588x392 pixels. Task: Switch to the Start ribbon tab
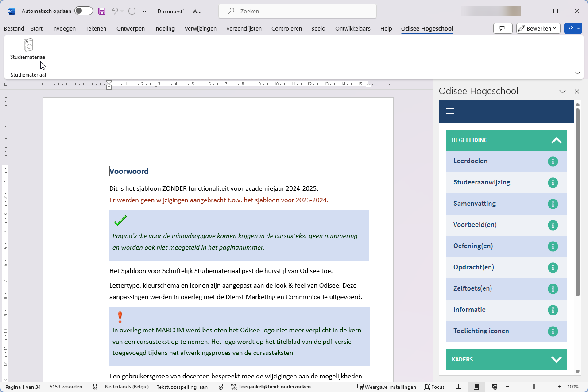pyautogui.click(x=37, y=28)
